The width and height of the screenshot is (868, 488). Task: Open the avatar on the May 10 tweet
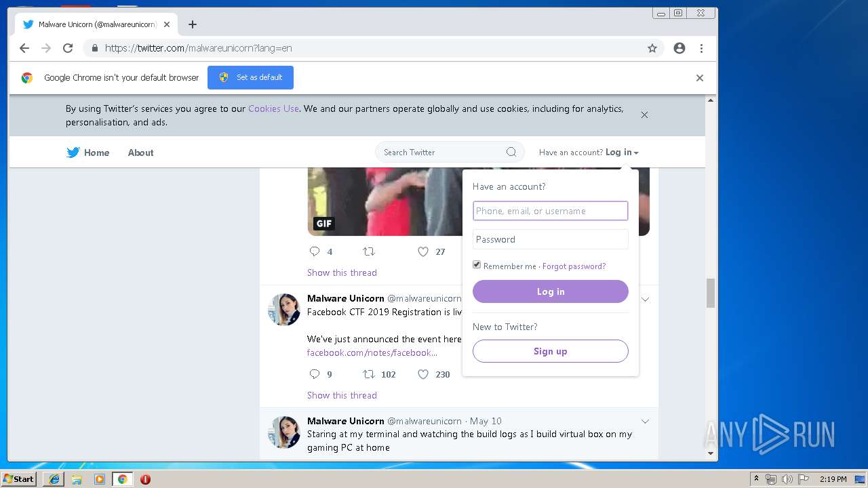[x=284, y=432]
